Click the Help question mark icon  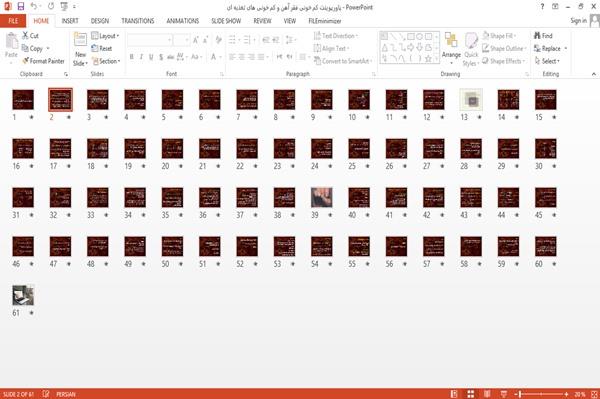click(x=542, y=7)
